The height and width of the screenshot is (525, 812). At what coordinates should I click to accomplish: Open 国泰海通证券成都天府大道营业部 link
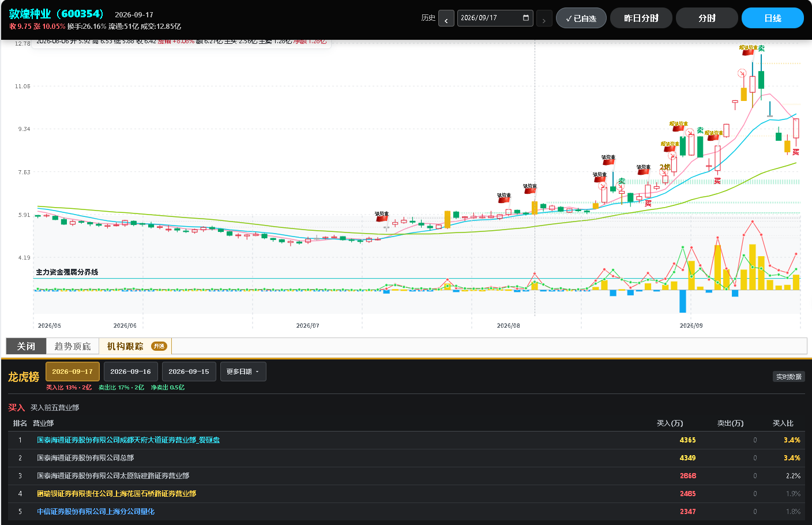(128, 440)
